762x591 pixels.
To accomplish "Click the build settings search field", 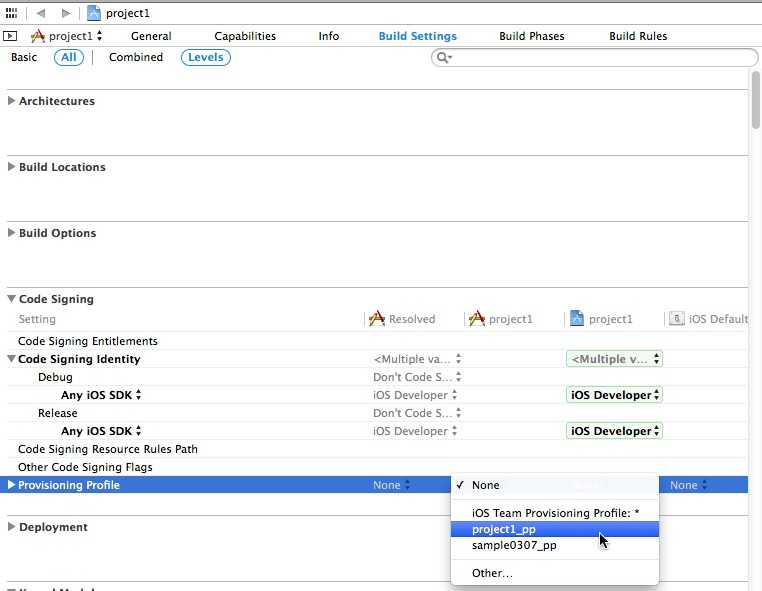I will click(x=594, y=58).
